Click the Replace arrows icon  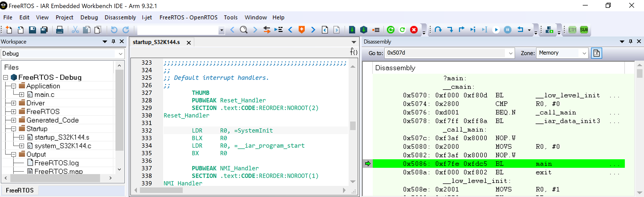(267, 30)
